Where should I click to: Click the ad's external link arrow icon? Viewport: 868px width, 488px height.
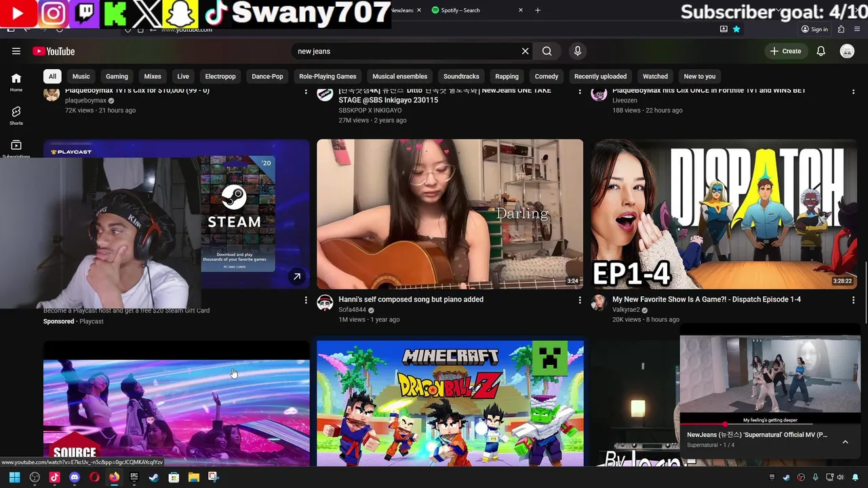[x=296, y=276]
